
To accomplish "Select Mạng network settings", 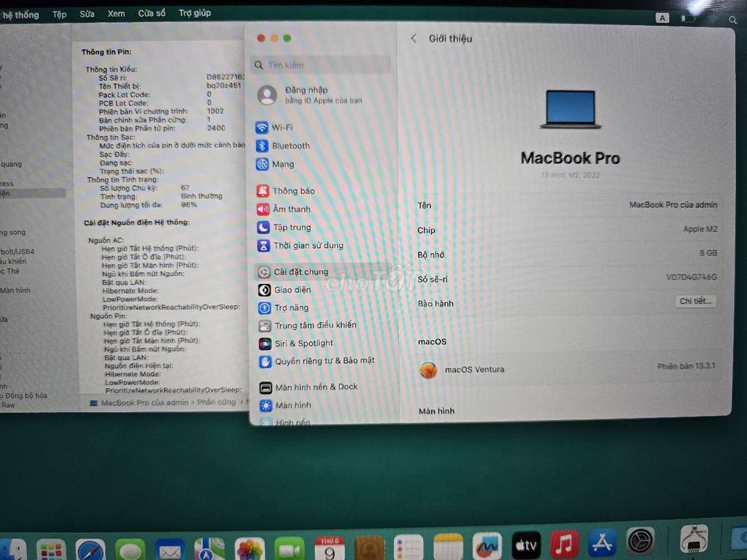I will point(275,164).
